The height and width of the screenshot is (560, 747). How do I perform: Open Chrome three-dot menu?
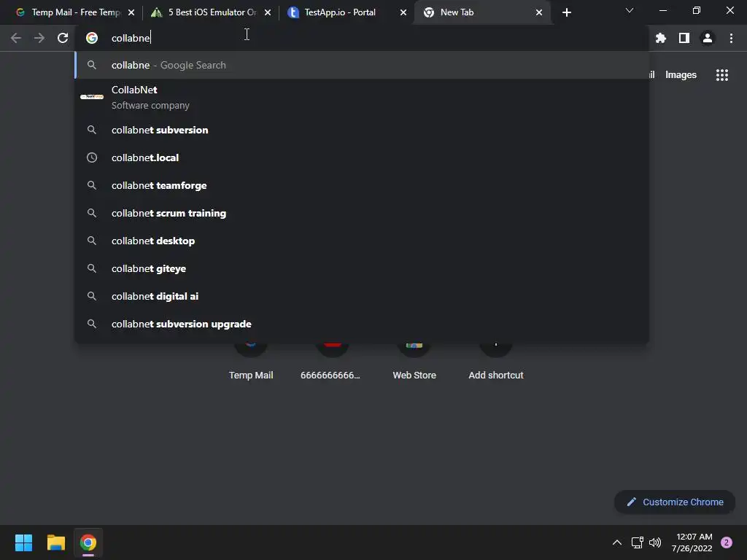[731, 38]
